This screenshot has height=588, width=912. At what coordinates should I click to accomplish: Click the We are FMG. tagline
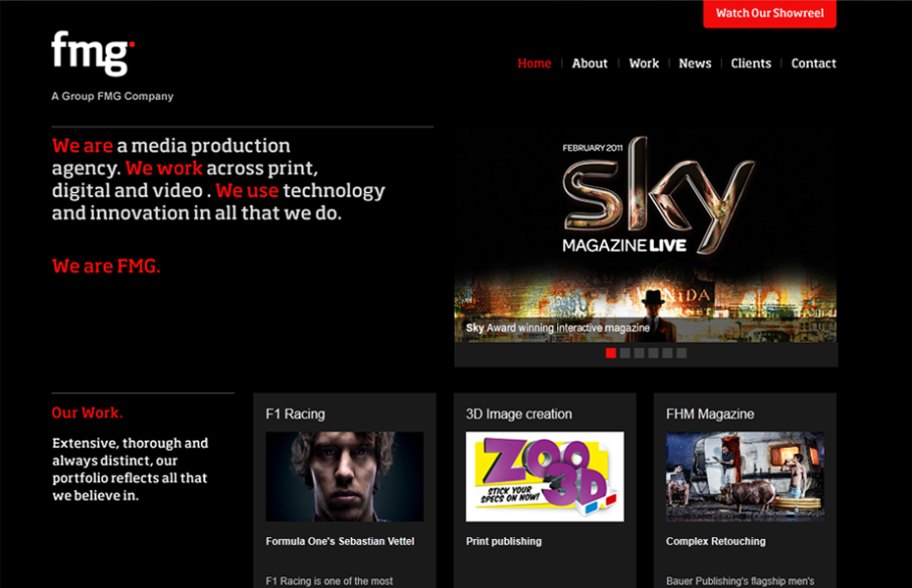(106, 267)
